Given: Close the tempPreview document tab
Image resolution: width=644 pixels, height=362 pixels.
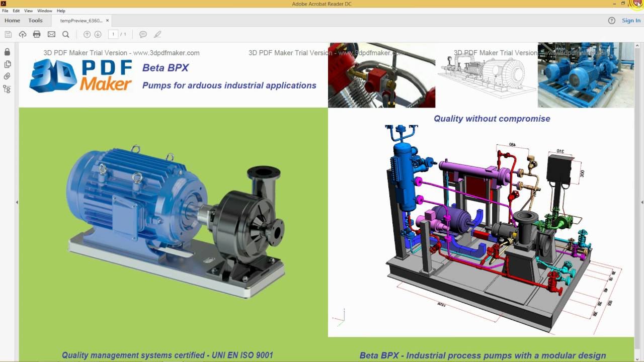Looking at the screenshot, I should point(107,21).
